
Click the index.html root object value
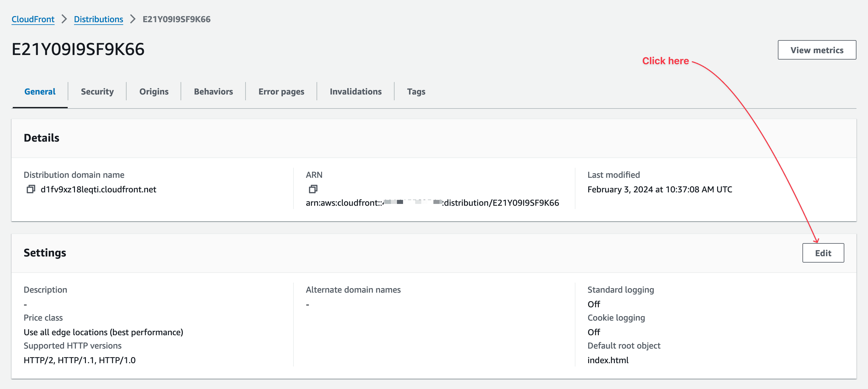[608, 360]
